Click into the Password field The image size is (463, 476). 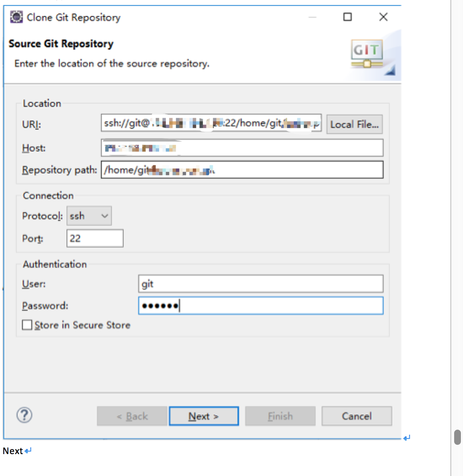click(x=261, y=306)
